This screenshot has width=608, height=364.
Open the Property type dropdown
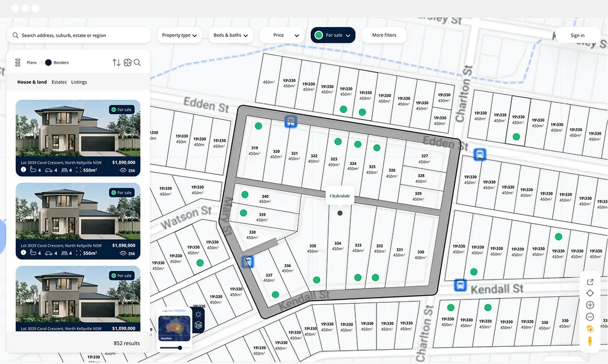click(179, 35)
